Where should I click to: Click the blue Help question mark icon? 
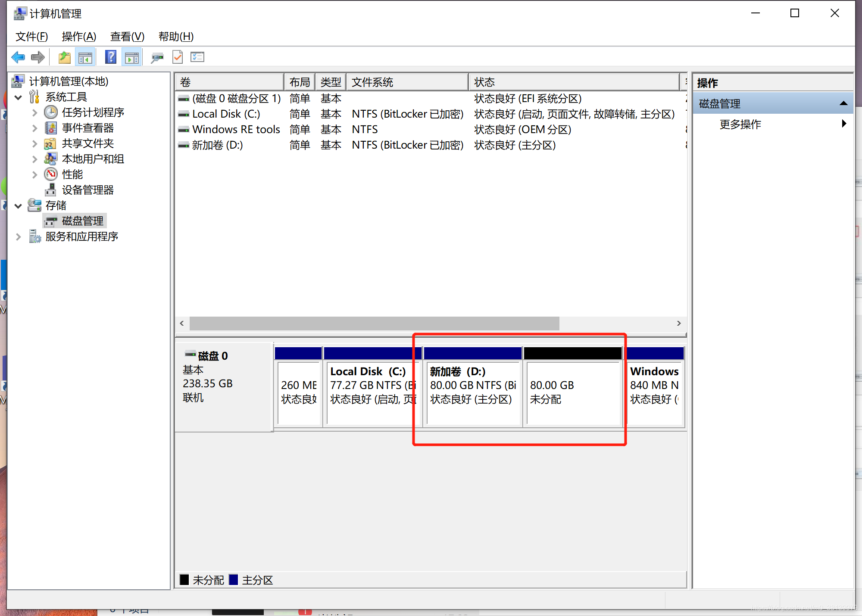pyautogui.click(x=111, y=57)
